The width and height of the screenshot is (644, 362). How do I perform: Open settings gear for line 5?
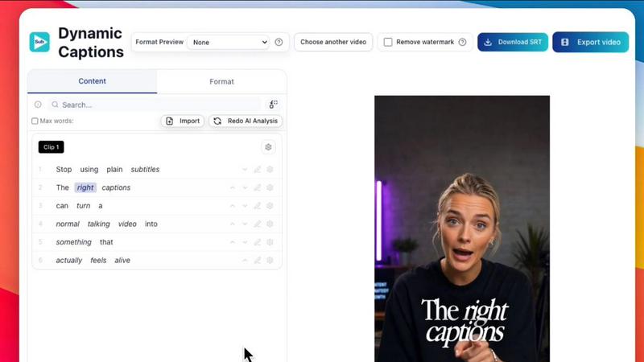(270, 242)
